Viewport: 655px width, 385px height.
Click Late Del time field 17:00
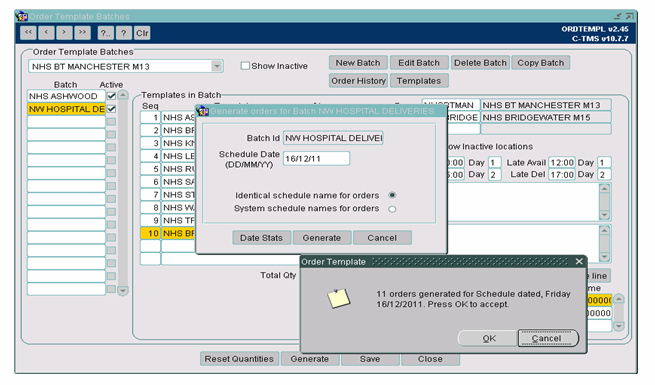click(562, 175)
